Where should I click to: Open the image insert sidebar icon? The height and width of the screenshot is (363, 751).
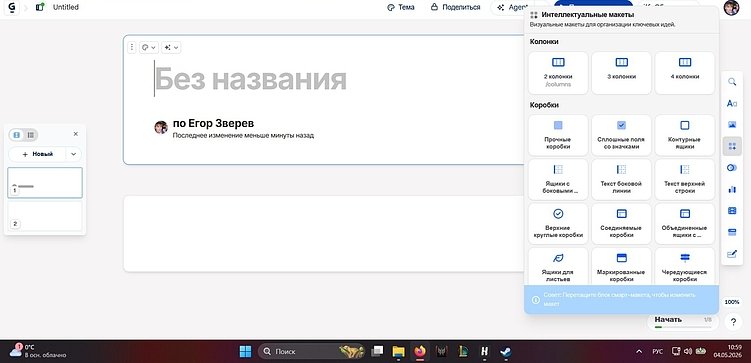(x=732, y=125)
